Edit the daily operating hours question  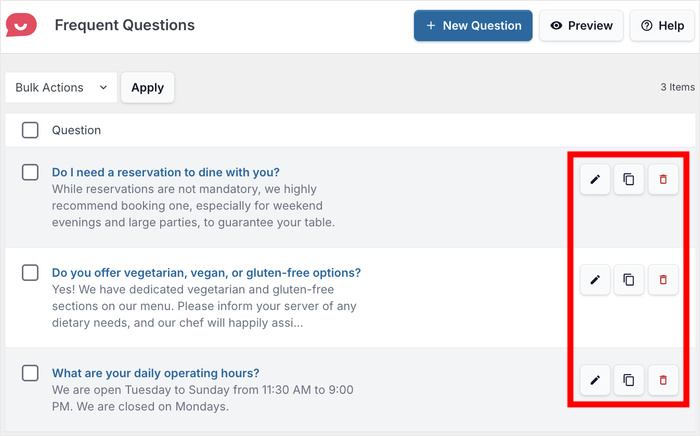[595, 380]
